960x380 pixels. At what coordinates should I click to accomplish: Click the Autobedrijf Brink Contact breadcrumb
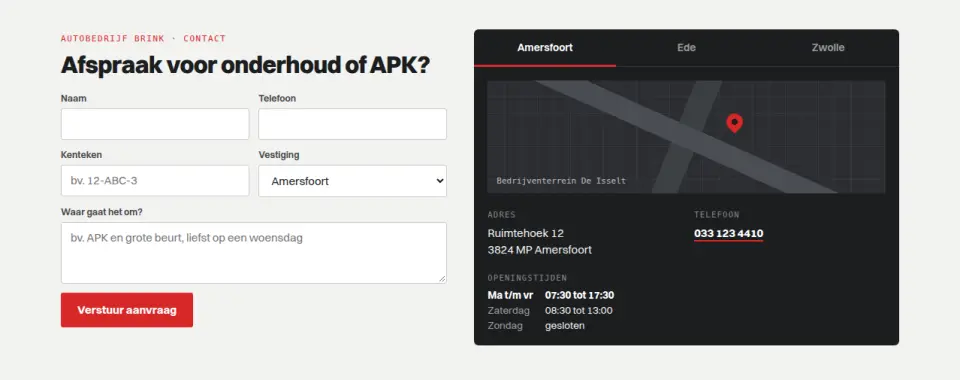coord(143,39)
